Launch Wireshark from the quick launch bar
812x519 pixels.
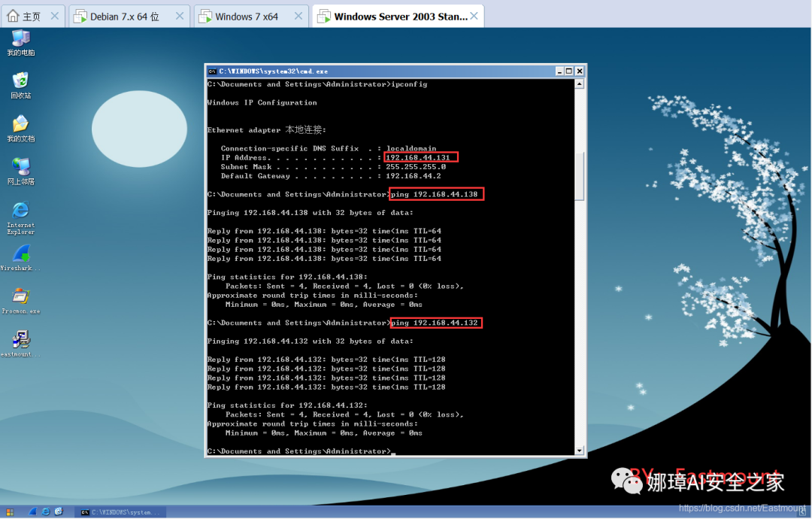[x=32, y=511]
